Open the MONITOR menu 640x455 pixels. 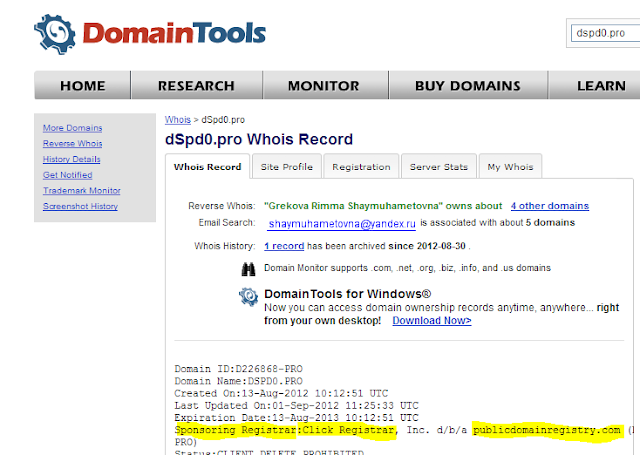(x=324, y=85)
